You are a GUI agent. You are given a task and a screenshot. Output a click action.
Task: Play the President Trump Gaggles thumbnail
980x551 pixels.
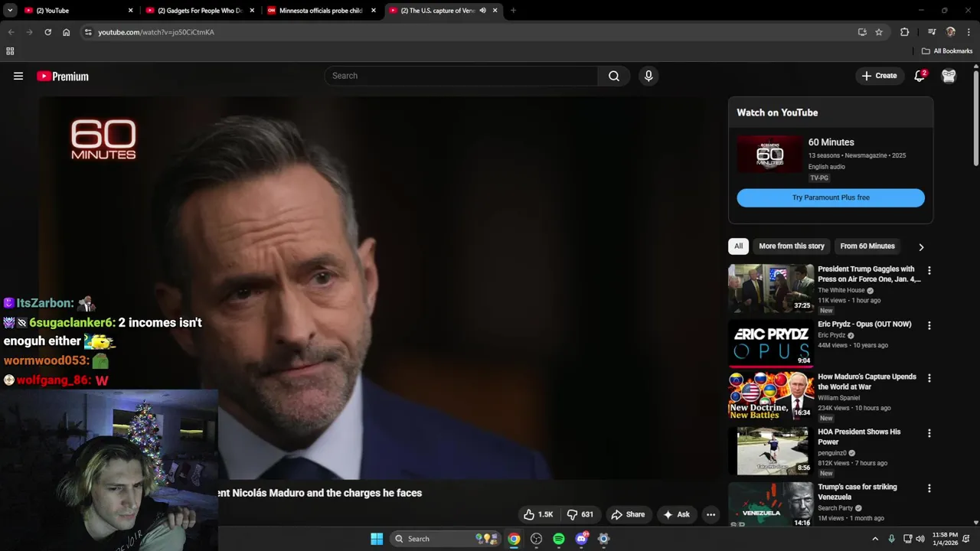771,289
